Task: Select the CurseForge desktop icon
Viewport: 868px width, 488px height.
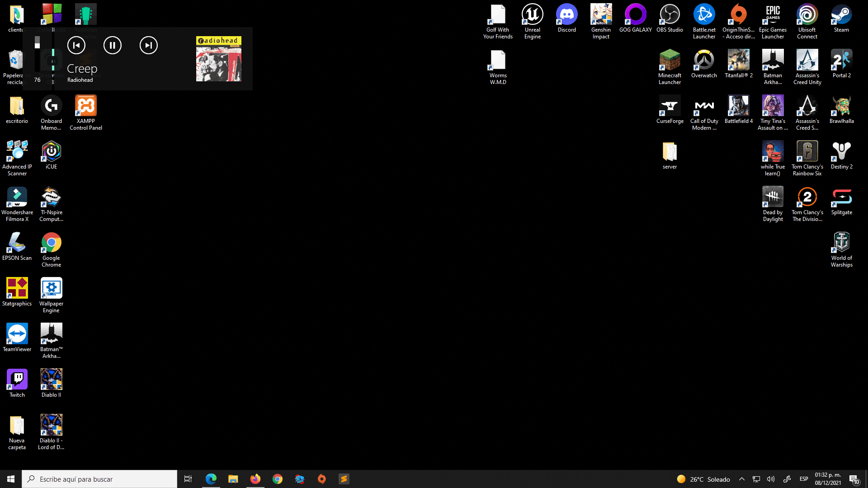Action: click(x=670, y=109)
